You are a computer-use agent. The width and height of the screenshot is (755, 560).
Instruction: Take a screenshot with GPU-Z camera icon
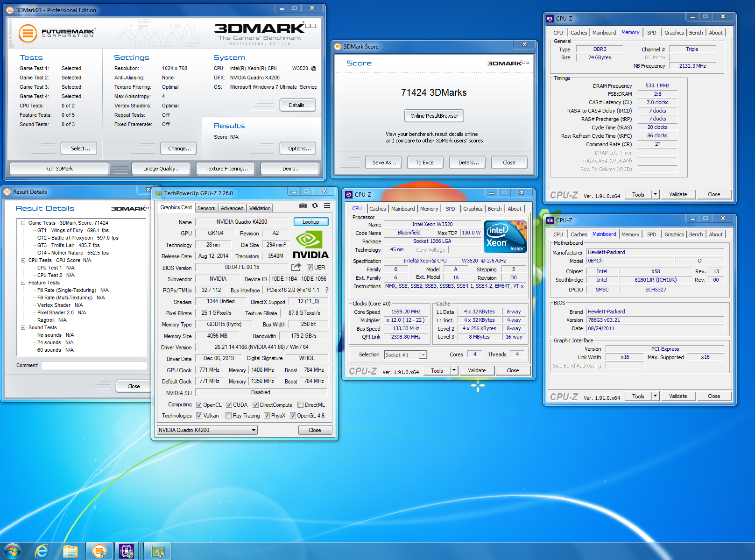pos(303,206)
